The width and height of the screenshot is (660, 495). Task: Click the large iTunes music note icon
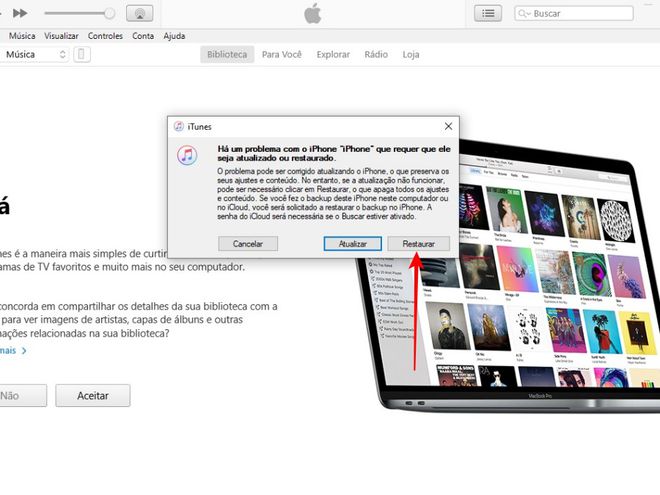[x=187, y=155]
